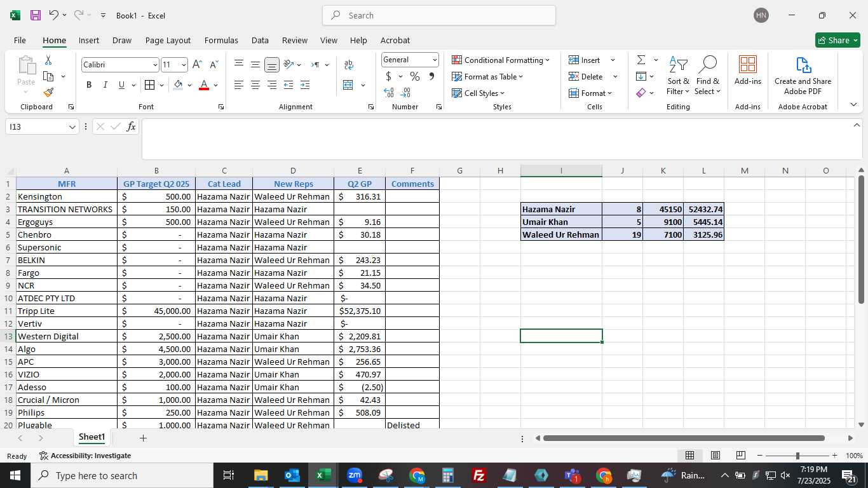Open Outlook from Windows taskbar

point(292,475)
